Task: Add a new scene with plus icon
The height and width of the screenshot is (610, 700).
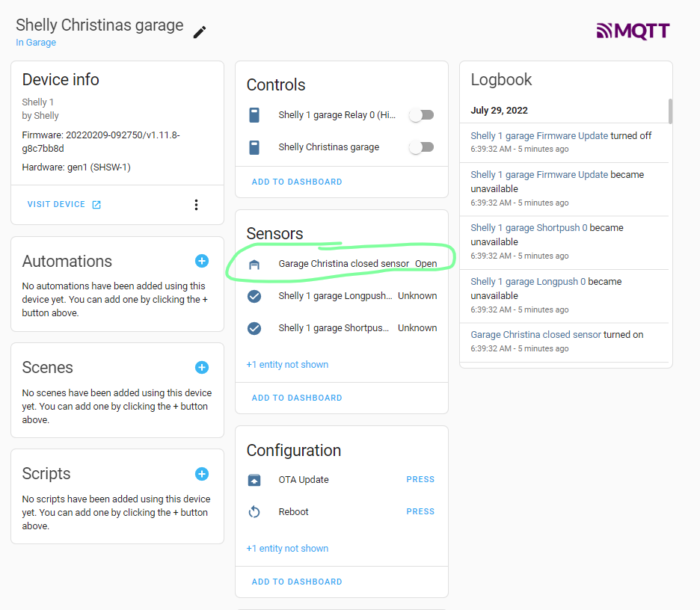Action: [x=201, y=367]
